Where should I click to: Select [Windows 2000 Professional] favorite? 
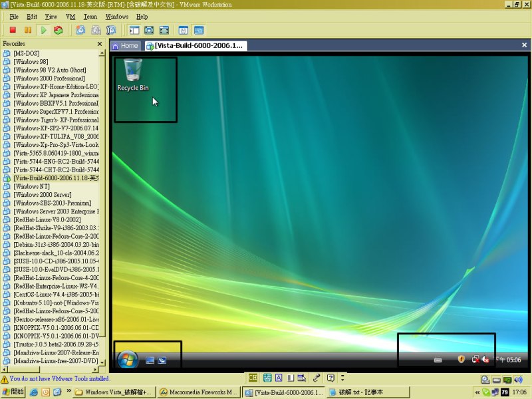(x=49, y=78)
